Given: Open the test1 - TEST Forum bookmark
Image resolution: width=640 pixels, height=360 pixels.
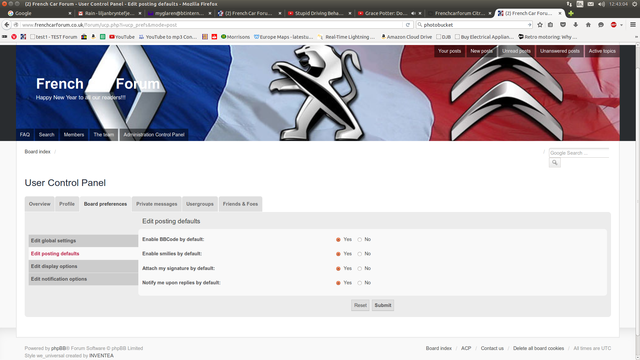Looking at the screenshot, I should click(53, 37).
